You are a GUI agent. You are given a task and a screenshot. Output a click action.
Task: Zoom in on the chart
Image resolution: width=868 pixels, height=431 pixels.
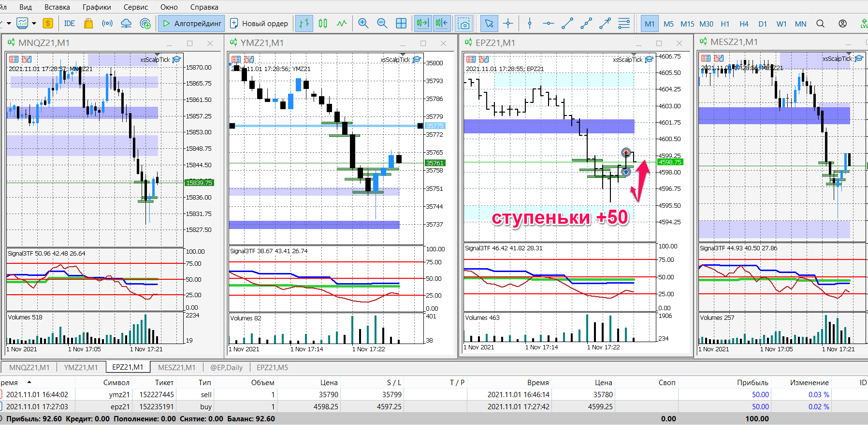coord(363,23)
